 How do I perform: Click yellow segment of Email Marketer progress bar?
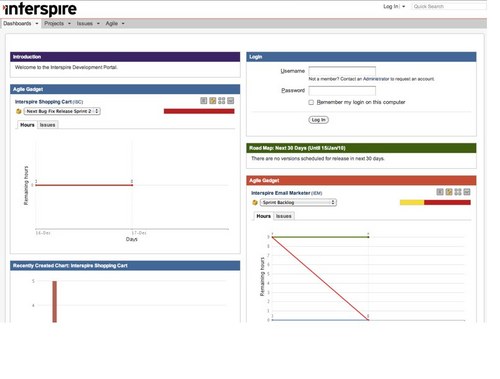coord(412,202)
